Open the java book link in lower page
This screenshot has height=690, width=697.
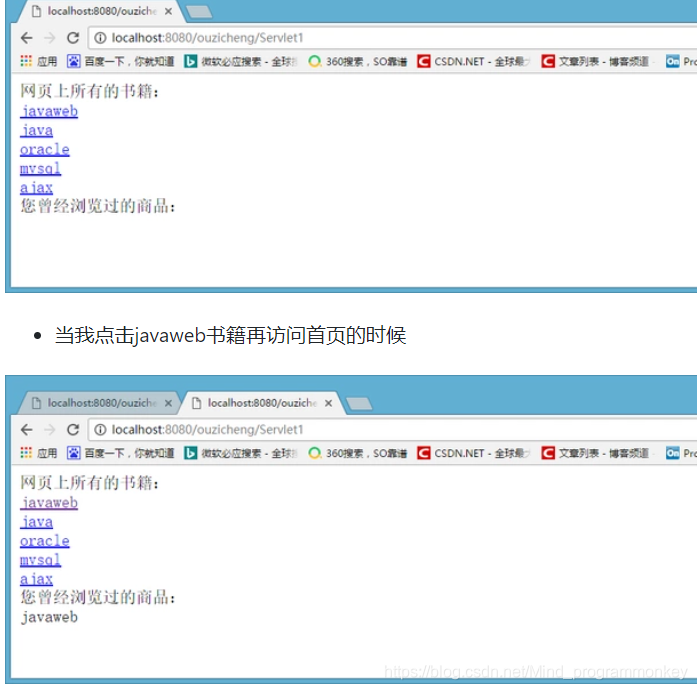point(36,522)
